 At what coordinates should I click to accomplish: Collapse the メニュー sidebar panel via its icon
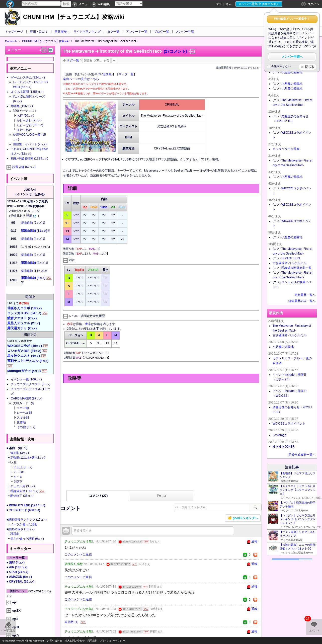pos(44,50)
